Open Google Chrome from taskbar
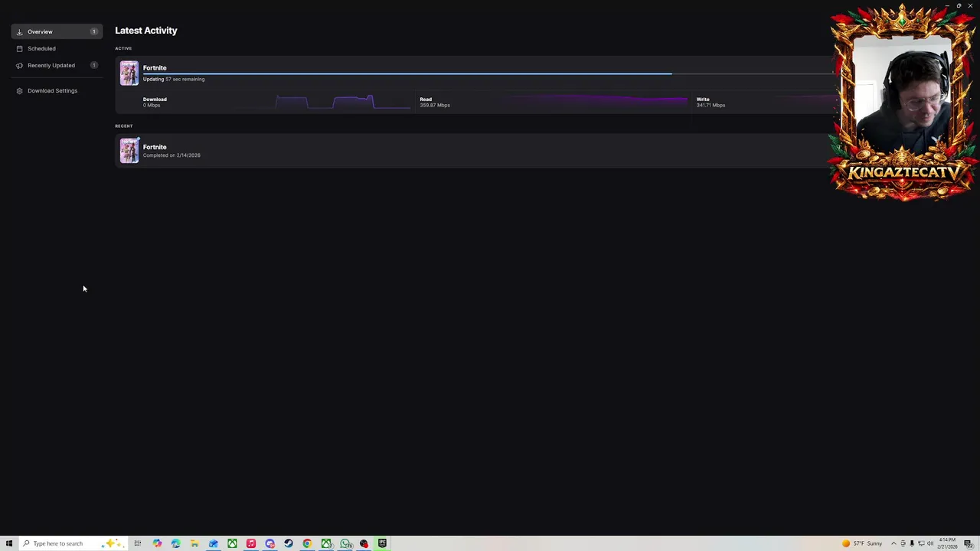Viewport: 980px width, 551px height. [307, 543]
